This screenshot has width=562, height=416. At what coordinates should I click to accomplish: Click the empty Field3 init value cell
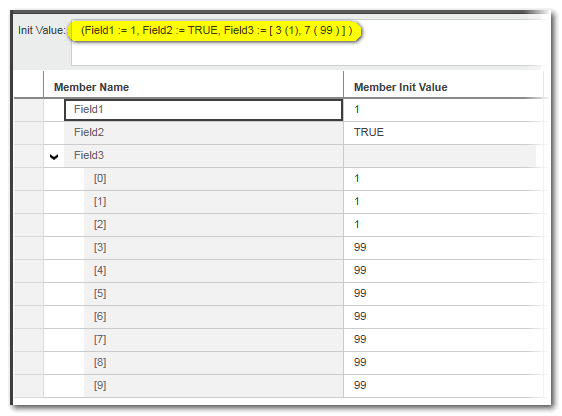pos(440,156)
